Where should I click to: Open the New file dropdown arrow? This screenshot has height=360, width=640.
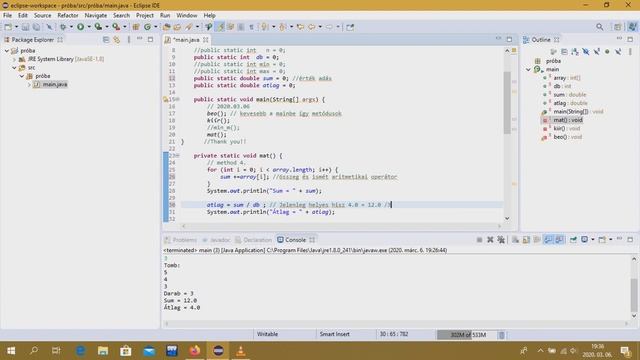click(x=16, y=27)
